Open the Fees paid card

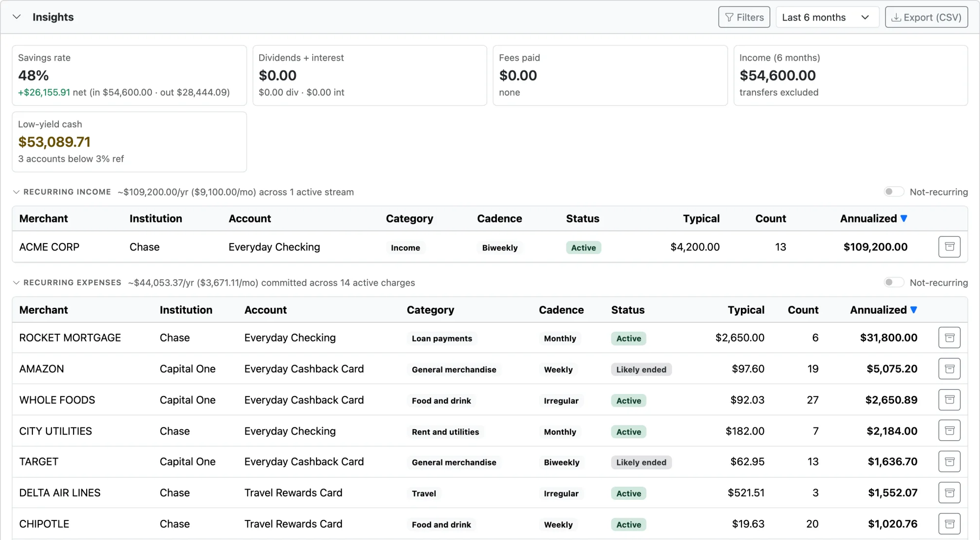coord(610,75)
